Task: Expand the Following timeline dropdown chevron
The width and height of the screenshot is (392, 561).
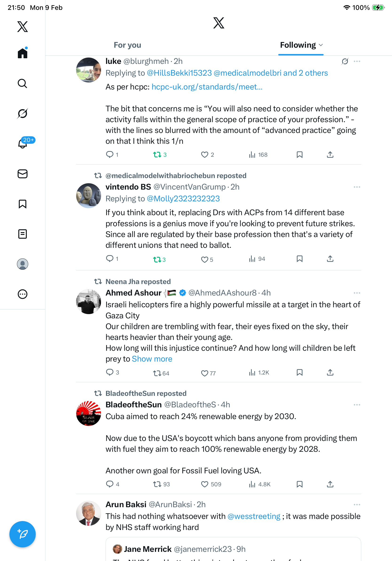Action: (x=321, y=45)
